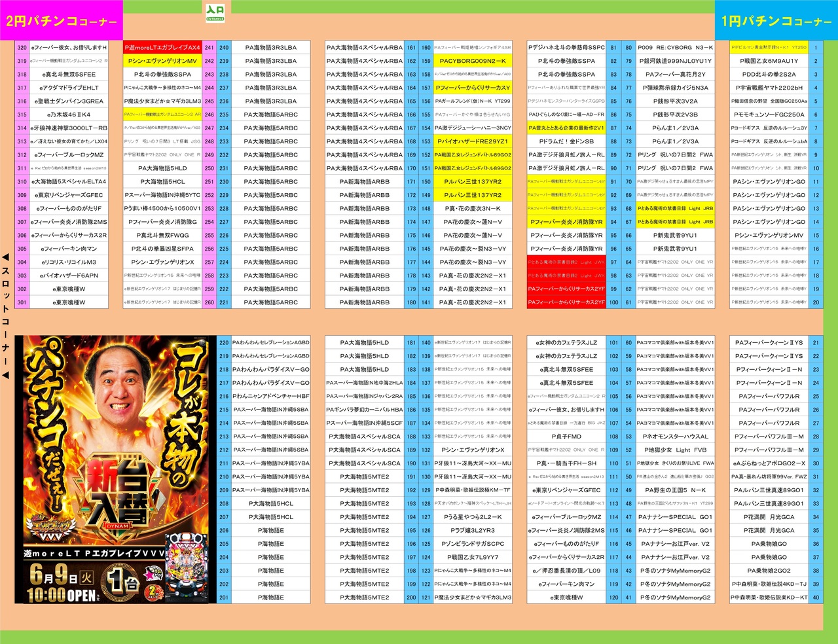
Task: Pick e牙狼神速神撃3000LT-RB in the list
Action: 68,128
